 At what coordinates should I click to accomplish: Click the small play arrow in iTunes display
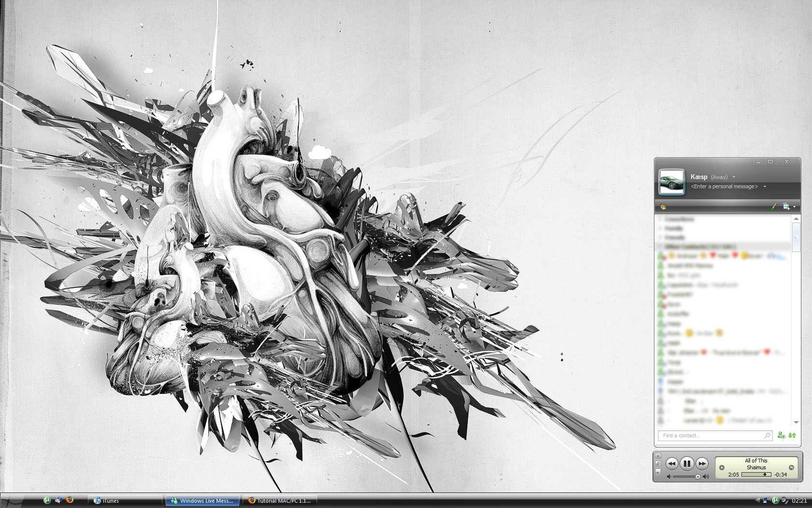pyautogui.click(x=722, y=467)
